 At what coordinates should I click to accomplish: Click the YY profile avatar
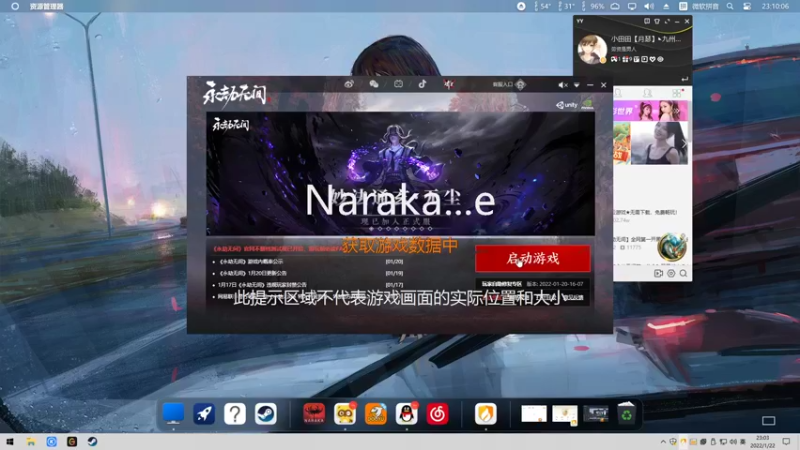[x=592, y=49]
